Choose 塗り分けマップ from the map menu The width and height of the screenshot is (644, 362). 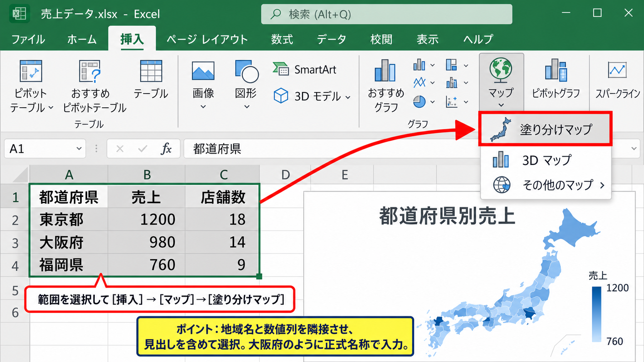tap(545, 129)
